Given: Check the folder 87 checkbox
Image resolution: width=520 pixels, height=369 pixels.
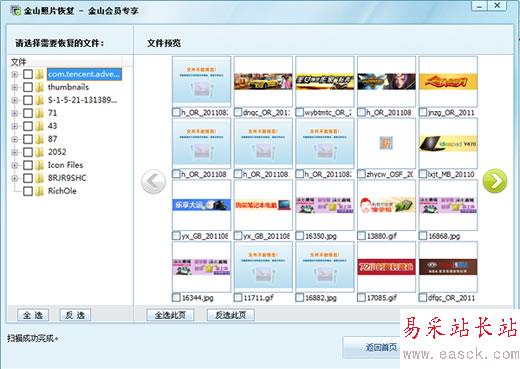Looking at the screenshot, I should (x=28, y=139).
